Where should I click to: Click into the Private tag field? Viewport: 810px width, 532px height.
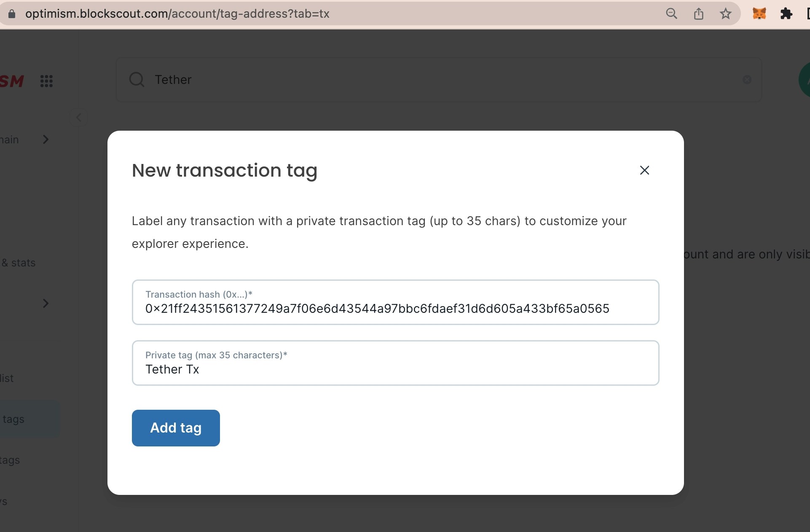coord(395,363)
